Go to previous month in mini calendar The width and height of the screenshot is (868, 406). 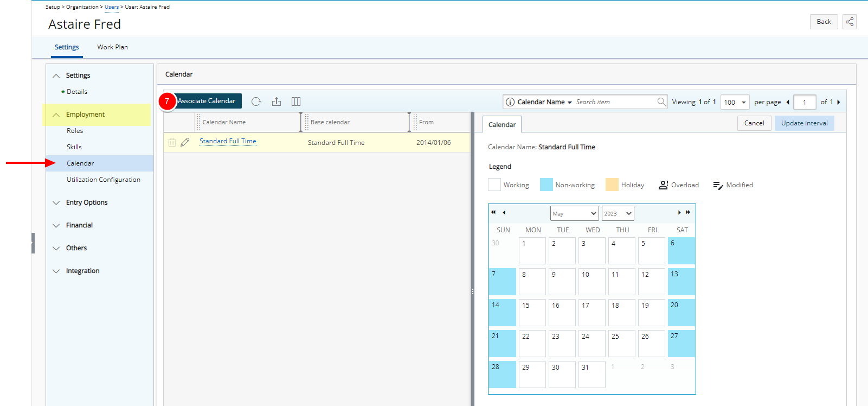pyautogui.click(x=504, y=212)
